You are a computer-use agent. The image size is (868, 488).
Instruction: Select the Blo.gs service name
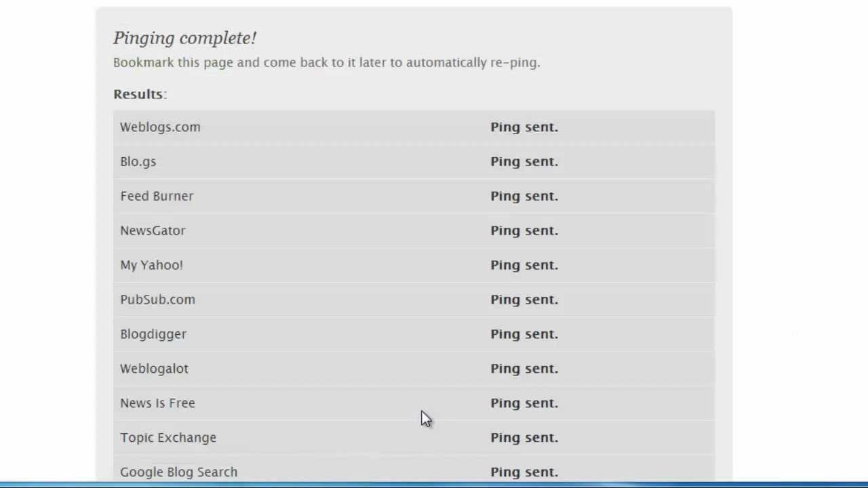point(138,161)
